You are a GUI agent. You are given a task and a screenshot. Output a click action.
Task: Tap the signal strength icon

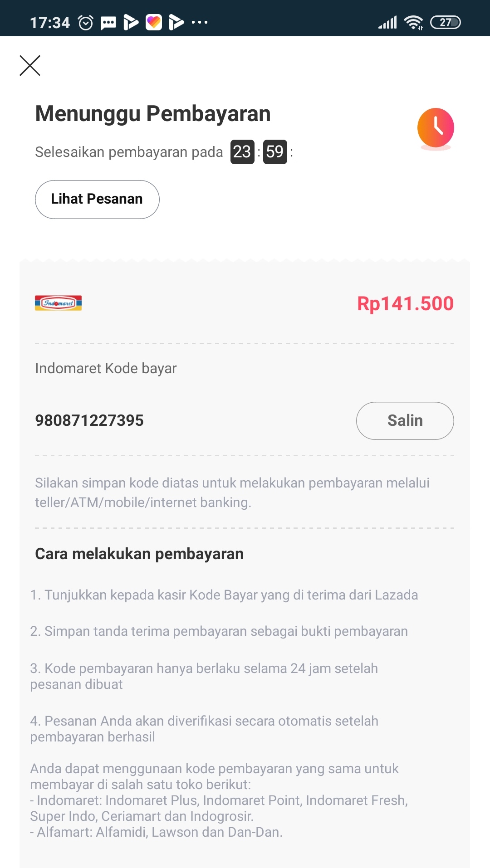(388, 22)
